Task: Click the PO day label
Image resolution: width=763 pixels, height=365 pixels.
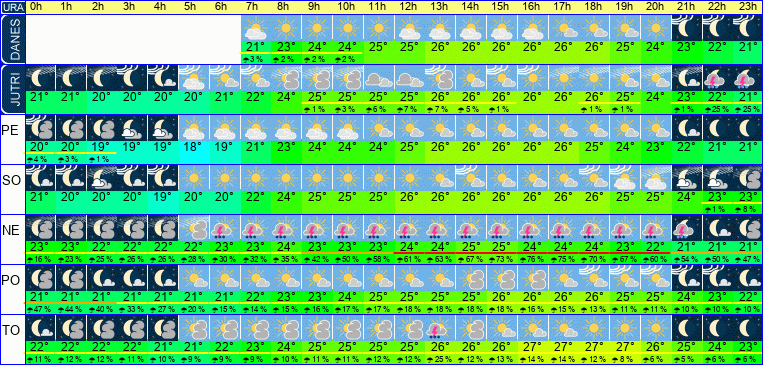Action: pyautogui.click(x=11, y=280)
